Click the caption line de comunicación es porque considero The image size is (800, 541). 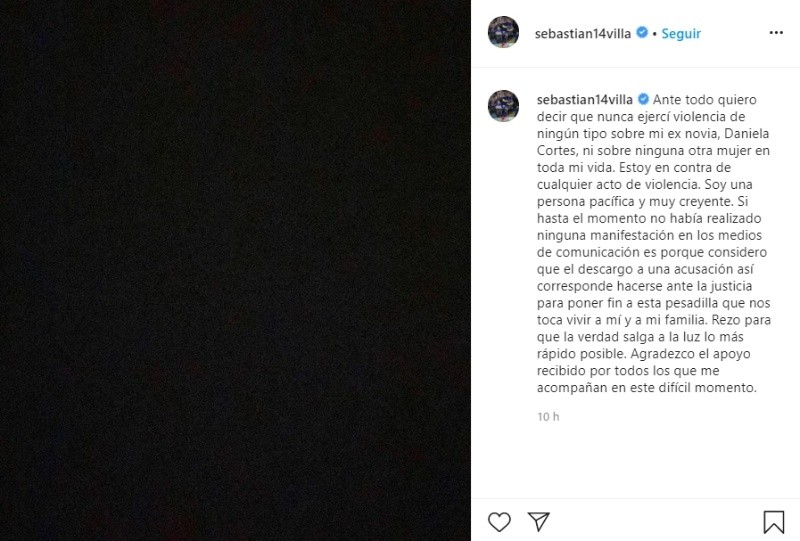click(652, 252)
